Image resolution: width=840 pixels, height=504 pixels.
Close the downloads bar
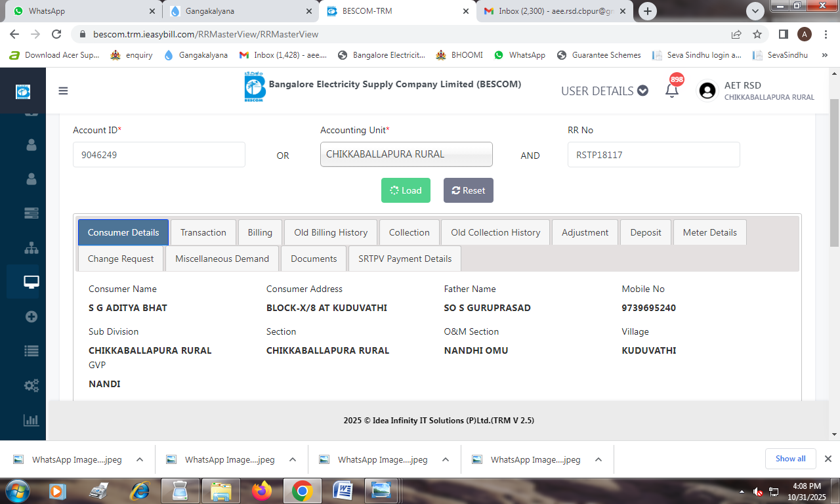[828, 459]
